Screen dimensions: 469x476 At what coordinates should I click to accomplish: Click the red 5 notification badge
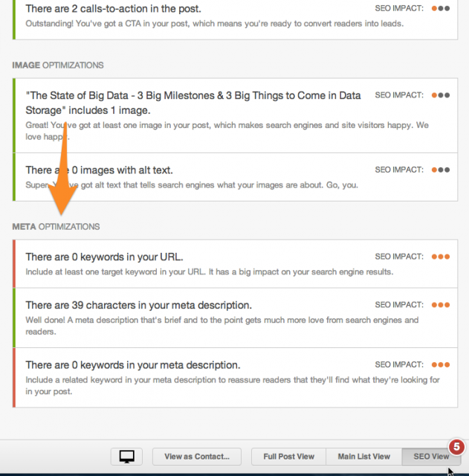click(456, 446)
